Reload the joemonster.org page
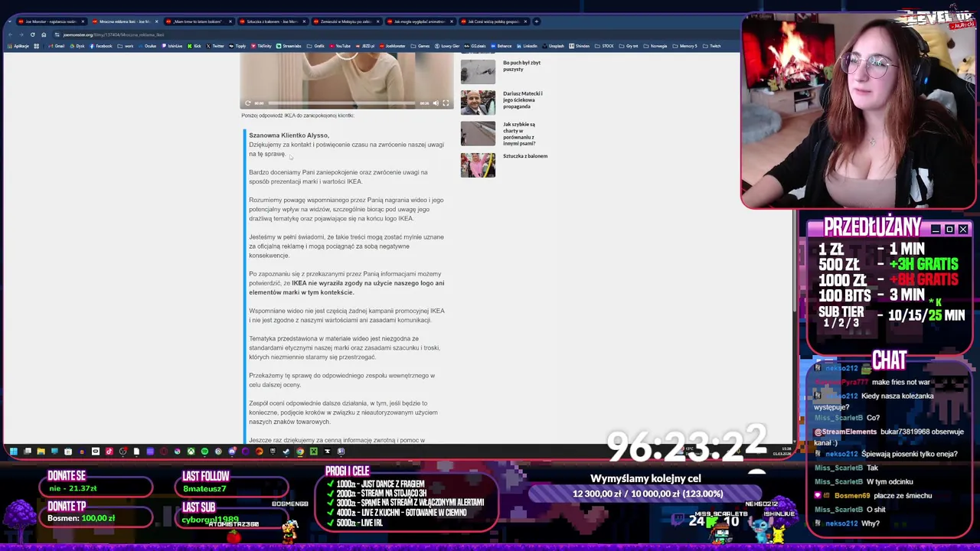 pos(32,34)
